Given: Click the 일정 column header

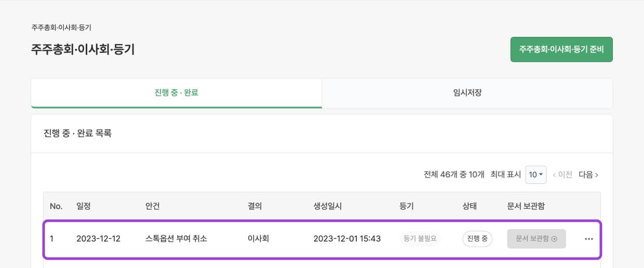Looking at the screenshot, I should [83, 206].
